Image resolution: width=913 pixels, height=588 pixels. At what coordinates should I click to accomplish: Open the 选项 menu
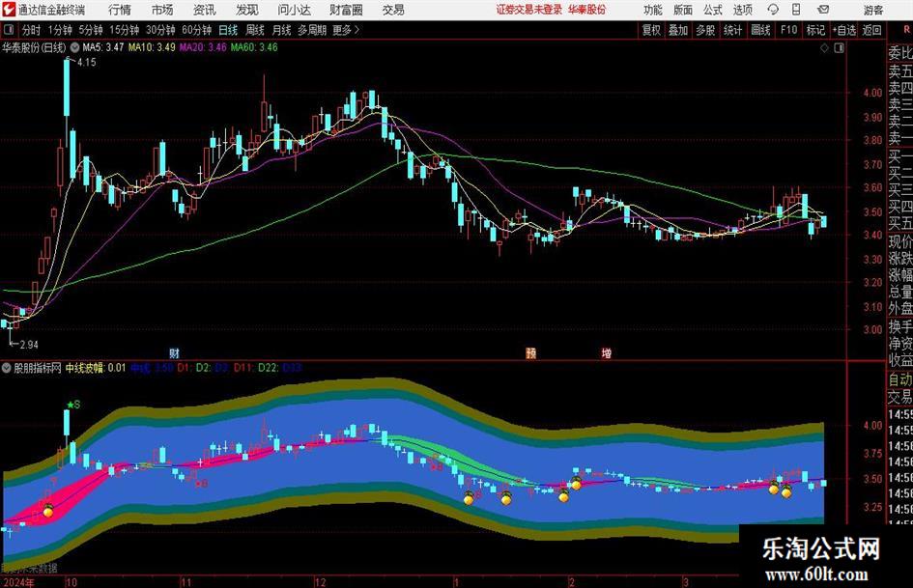coord(743,10)
